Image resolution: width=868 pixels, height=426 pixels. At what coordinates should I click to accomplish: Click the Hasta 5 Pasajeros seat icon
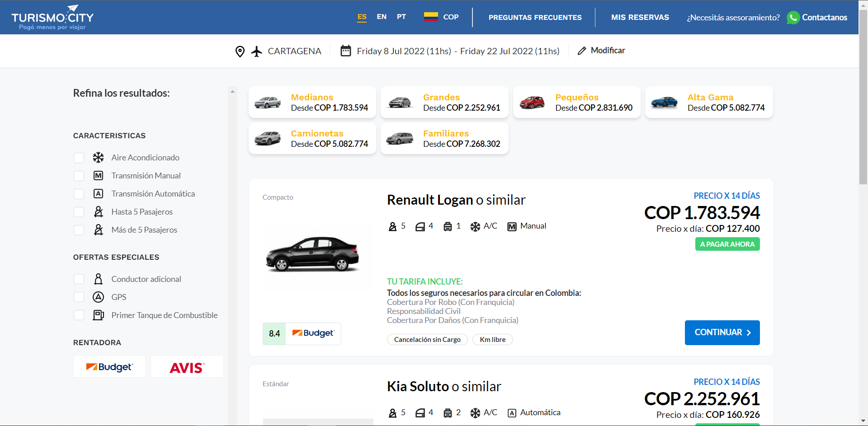pos(98,211)
